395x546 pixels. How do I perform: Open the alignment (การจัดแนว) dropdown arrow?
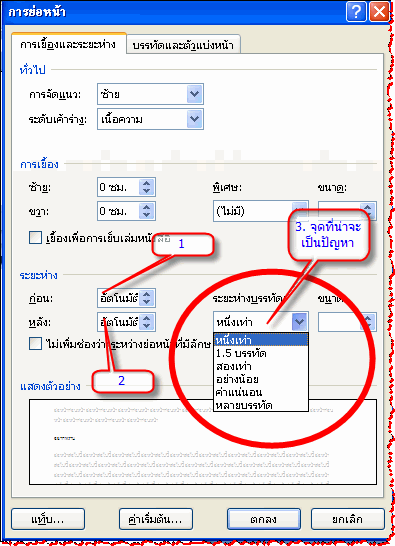click(194, 94)
